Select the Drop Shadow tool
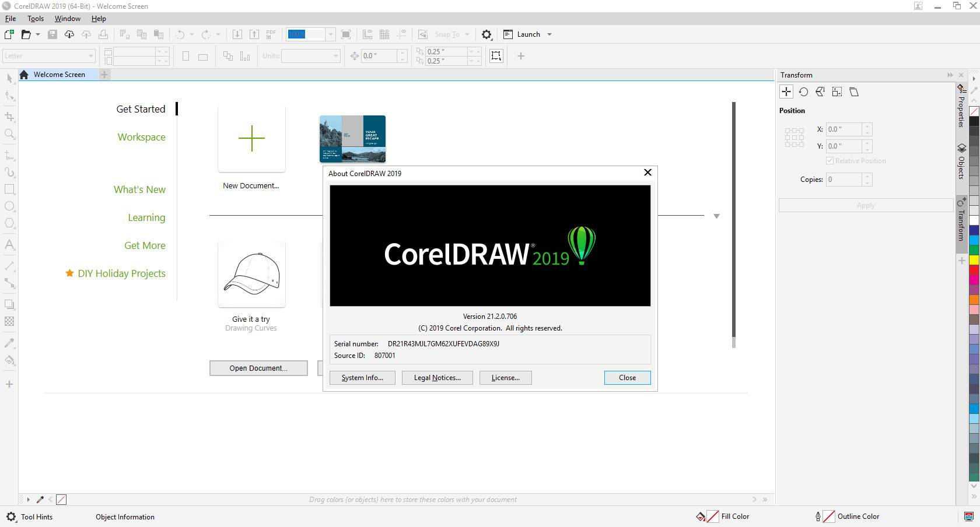This screenshot has width=980, height=527. (x=9, y=304)
